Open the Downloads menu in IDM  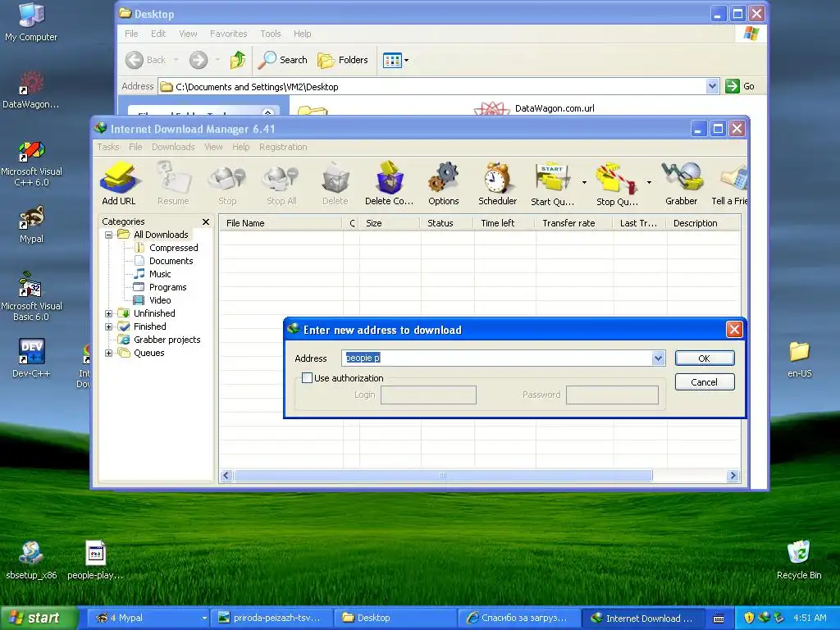173,147
